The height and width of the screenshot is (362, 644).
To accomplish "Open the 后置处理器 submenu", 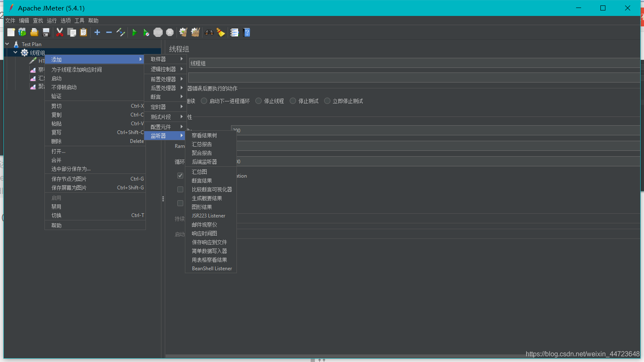I will click(x=165, y=88).
